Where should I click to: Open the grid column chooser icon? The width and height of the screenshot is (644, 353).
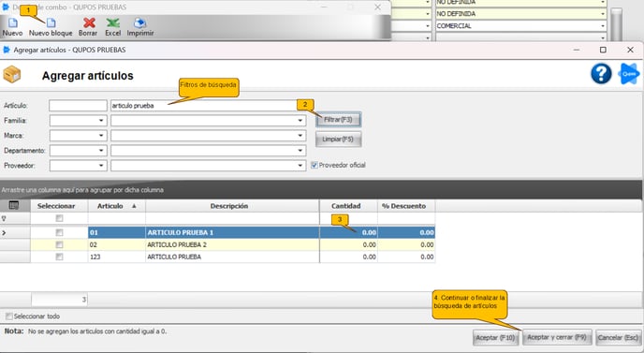[13, 205]
